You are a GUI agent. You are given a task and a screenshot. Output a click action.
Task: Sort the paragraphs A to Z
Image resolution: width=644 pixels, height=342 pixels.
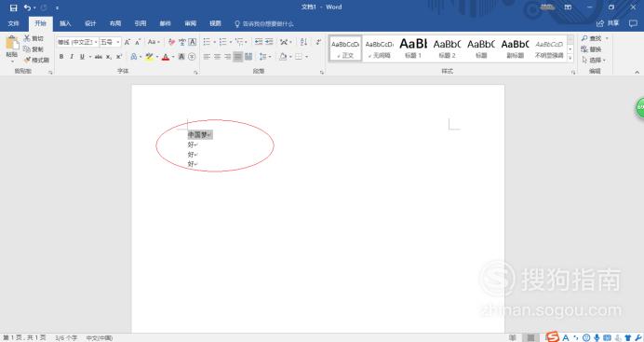pyautogui.click(x=303, y=42)
